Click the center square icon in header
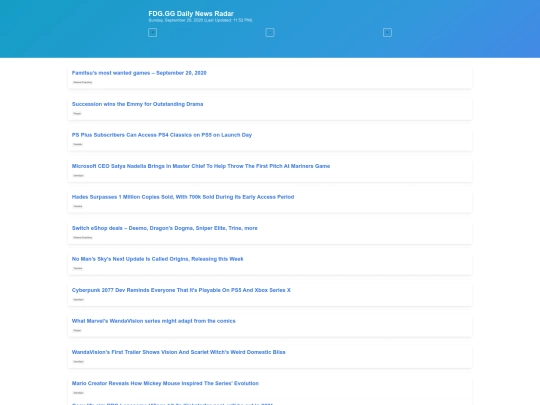This screenshot has width=540, height=405. (270, 33)
